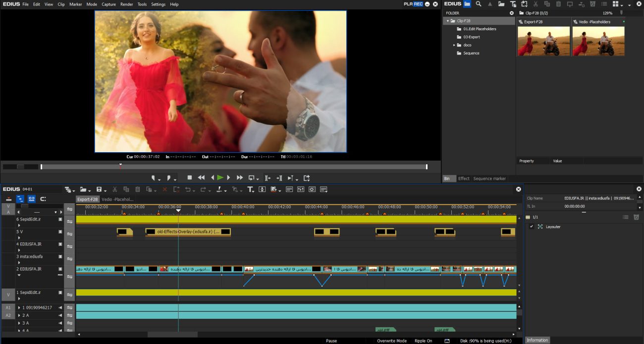Toggle mute on 5 V track
This screenshot has height=344, width=644.
point(60,231)
